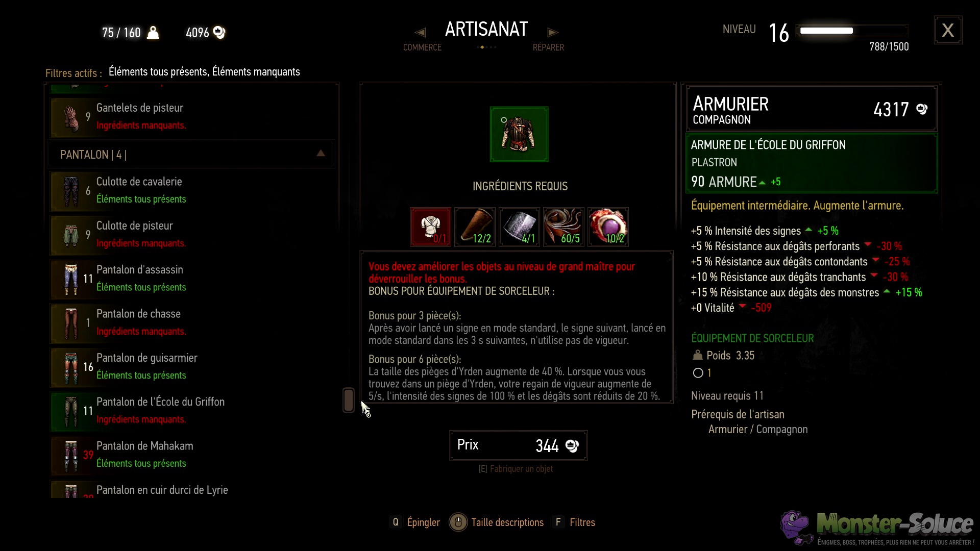The height and width of the screenshot is (551, 980).
Task: Switch to the COMMERCE tab
Action: pyautogui.click(x=422, y=47)
